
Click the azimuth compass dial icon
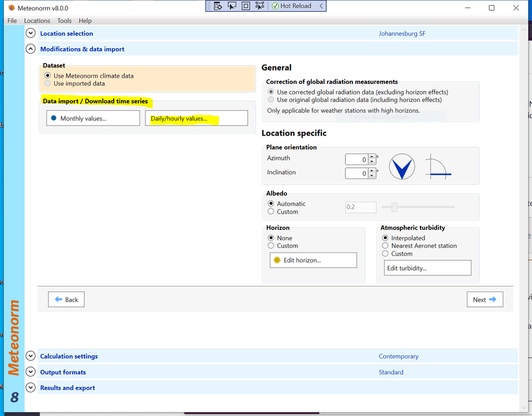click(402, 167)
